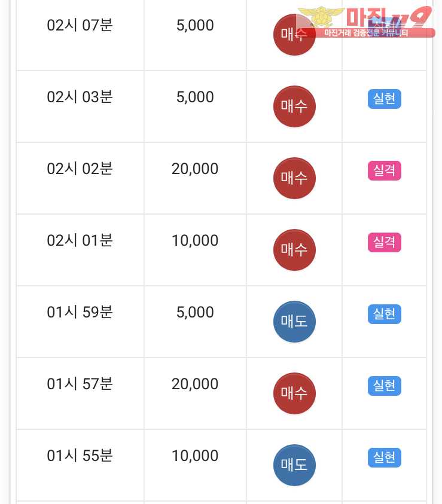
Task: Select the 실격 badge at 02시 01분
Action: [x=384, y=242]
